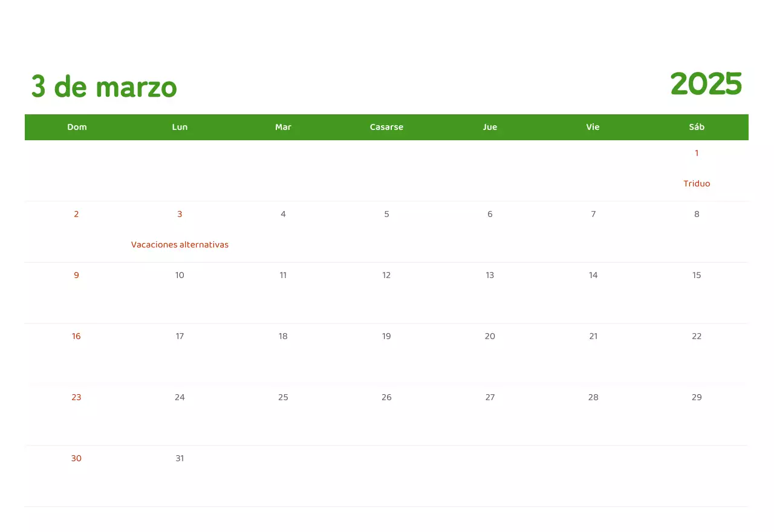Select the Mar column header
The height and width of the screenshot is (532, 774).
coord(283,127)
